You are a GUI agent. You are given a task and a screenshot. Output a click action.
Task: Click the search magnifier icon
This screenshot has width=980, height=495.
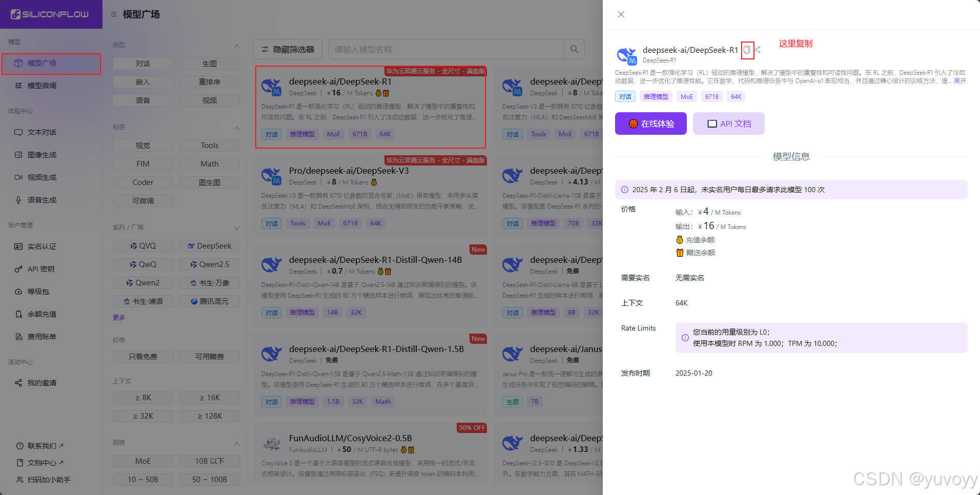click(574, 49)
